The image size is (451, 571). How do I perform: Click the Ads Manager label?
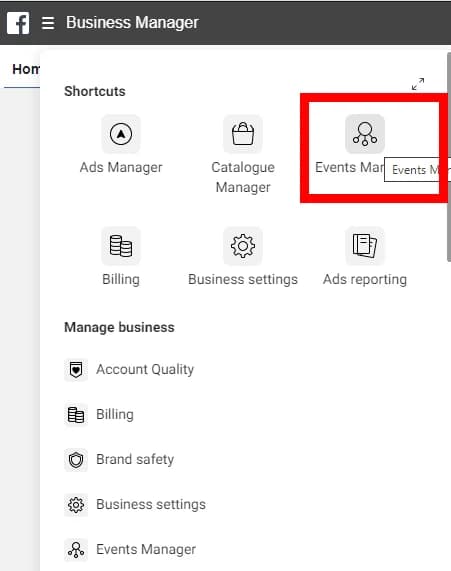[121, 168]
